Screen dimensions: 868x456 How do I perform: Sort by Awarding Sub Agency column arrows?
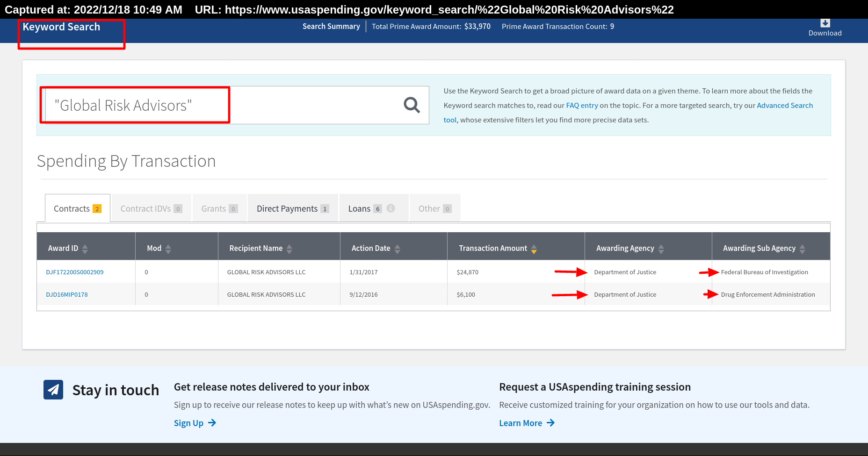(802, 249)
